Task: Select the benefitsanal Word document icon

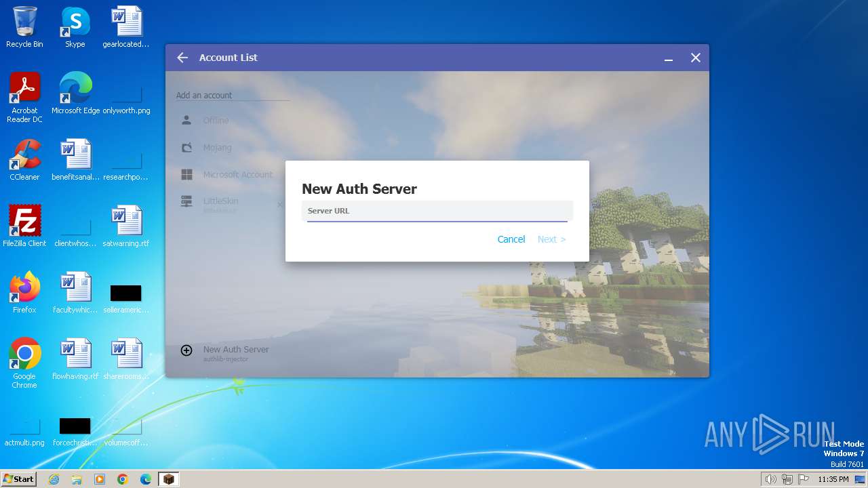Action: [75, 160]
